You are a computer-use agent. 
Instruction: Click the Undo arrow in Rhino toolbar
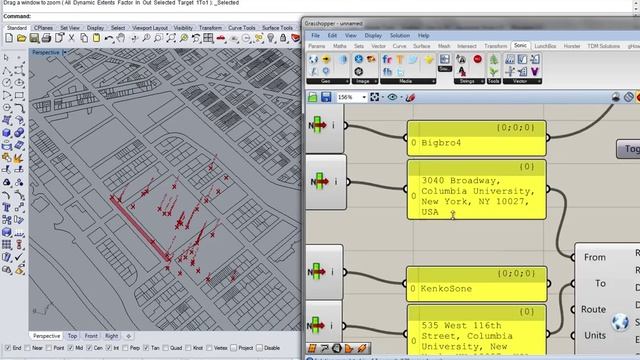tap(109, 38)
